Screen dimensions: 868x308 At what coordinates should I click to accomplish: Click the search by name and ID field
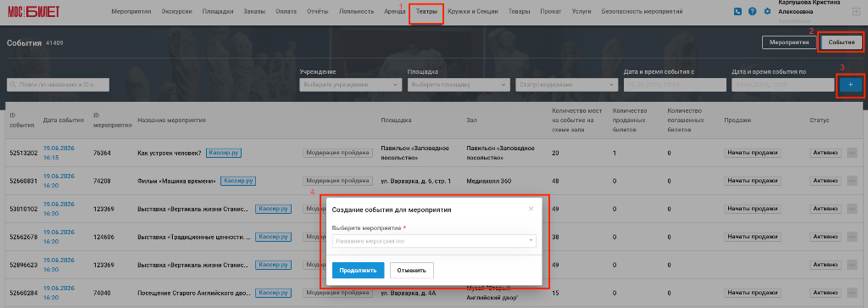[x=58, y=85]
